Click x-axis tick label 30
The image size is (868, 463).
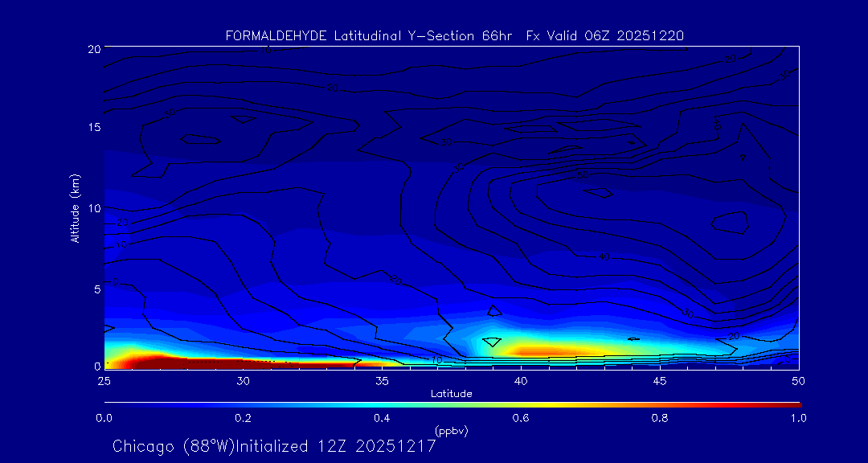(x=243, y=381)
